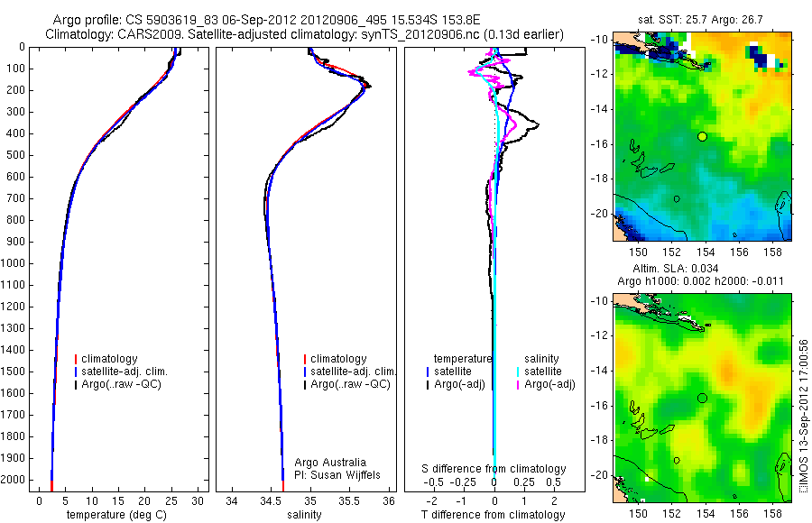Image resolution: width=812 pixels, height=523 pixels.
Task: Click 'T difference from climatology' axis label
Action: point(493,515)
